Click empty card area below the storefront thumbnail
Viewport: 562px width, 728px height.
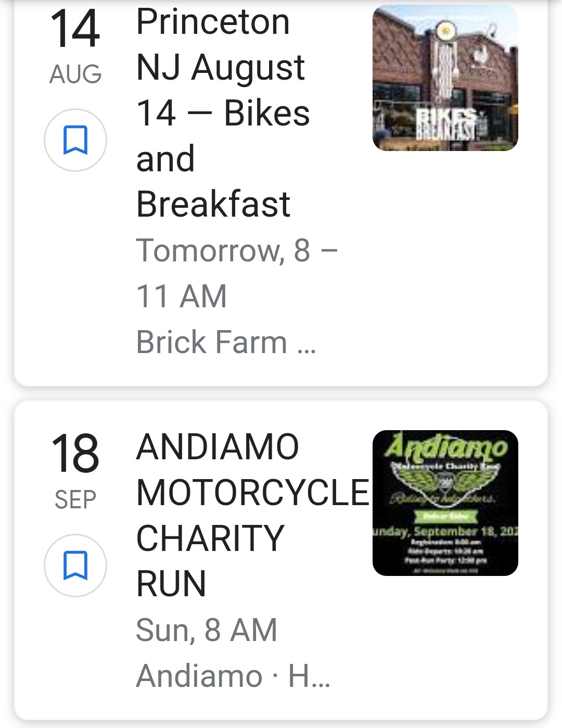coord(445,260)
